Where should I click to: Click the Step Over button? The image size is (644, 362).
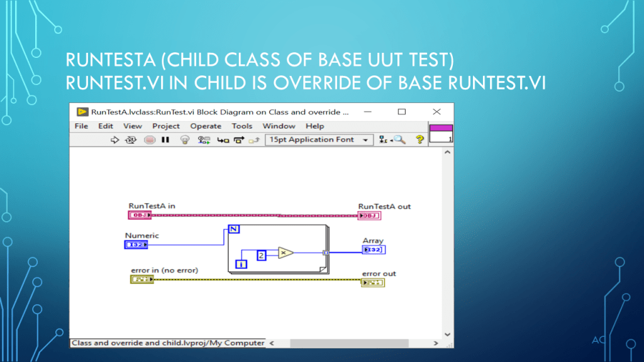(x=238, y=140)
